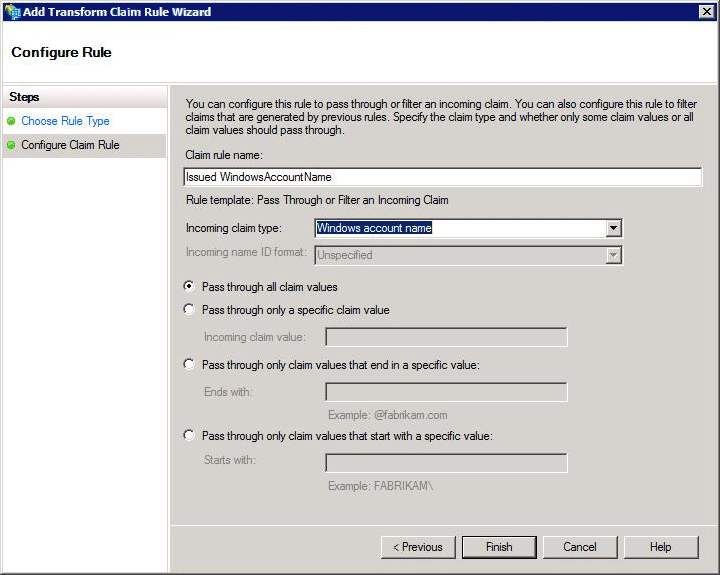Click the Incoming claim value field

coord(446,337)
